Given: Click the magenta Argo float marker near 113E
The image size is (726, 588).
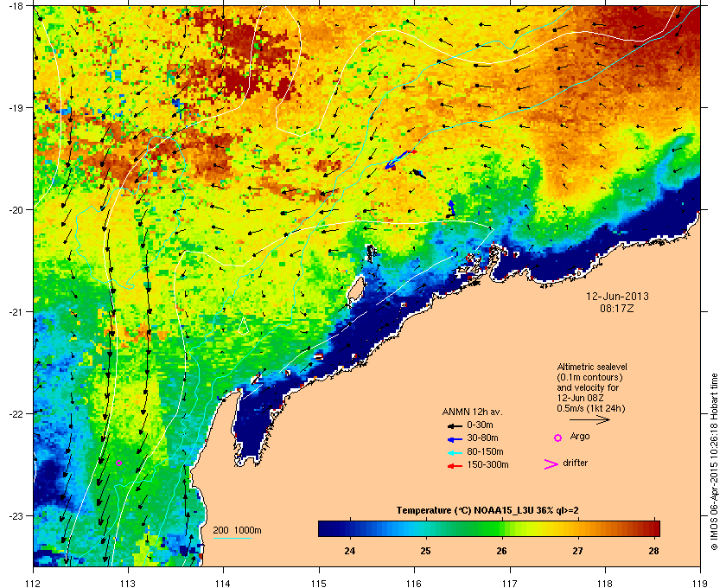Looking at the screenshot, I should [118, 463].
